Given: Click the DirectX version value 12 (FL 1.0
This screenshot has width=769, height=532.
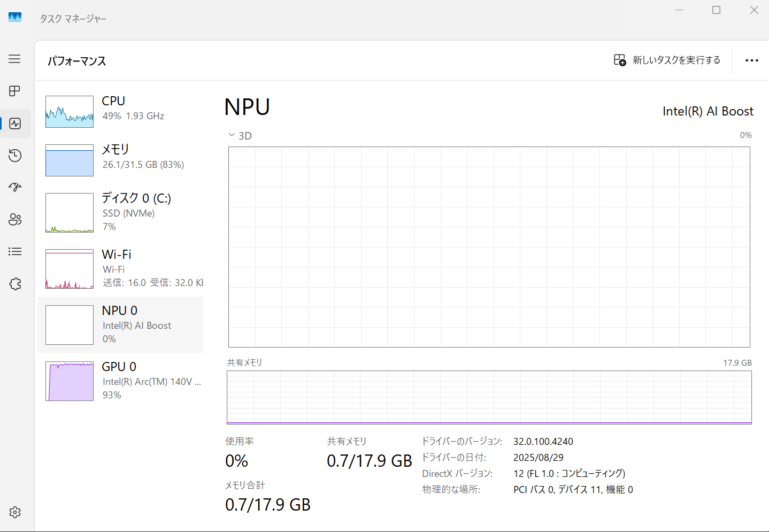Looking at the screenshot, I should 569,474.
